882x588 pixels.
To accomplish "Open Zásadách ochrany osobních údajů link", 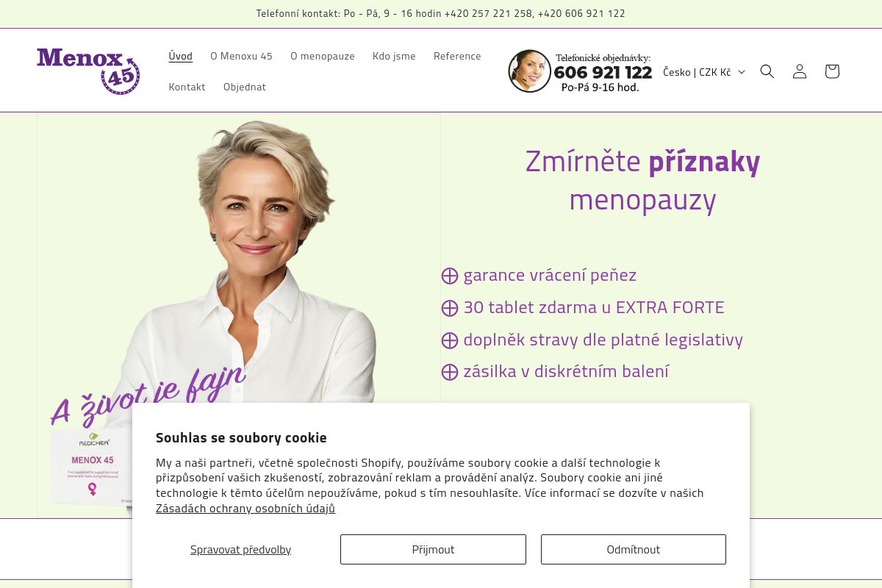I will coord(245,508).
